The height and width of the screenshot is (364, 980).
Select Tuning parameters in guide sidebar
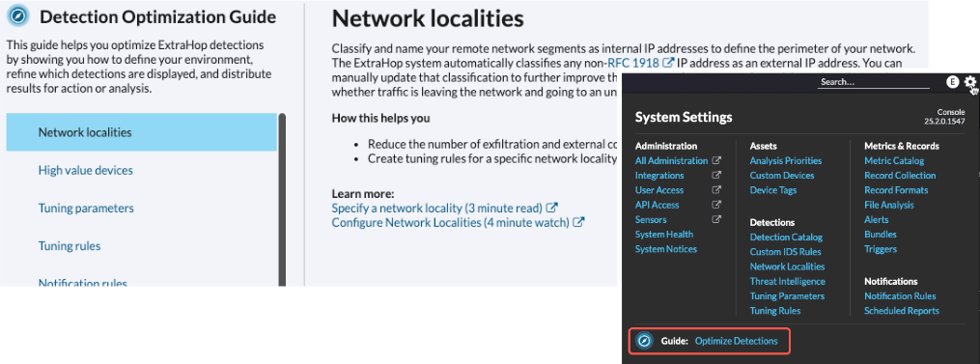(86, 209)
